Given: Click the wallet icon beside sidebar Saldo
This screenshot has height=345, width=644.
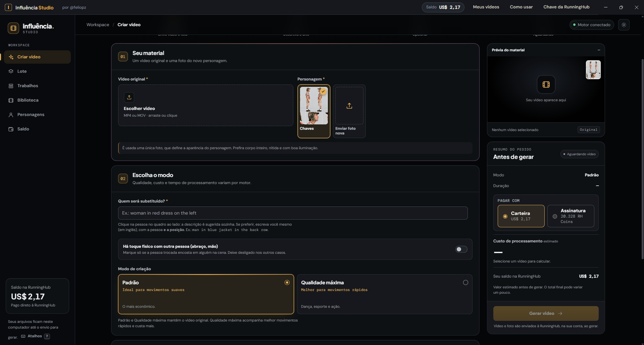Looking at the screenshot, I should point(11,129).
